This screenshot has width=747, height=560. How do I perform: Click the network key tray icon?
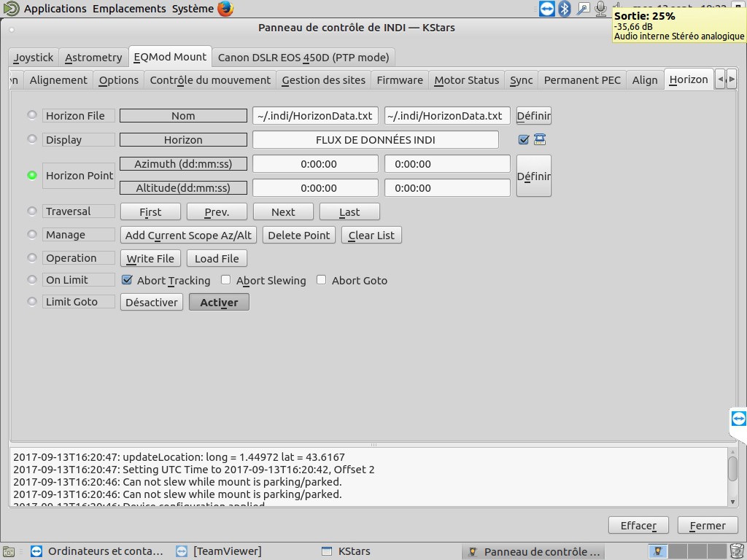[x=583, y=9]
